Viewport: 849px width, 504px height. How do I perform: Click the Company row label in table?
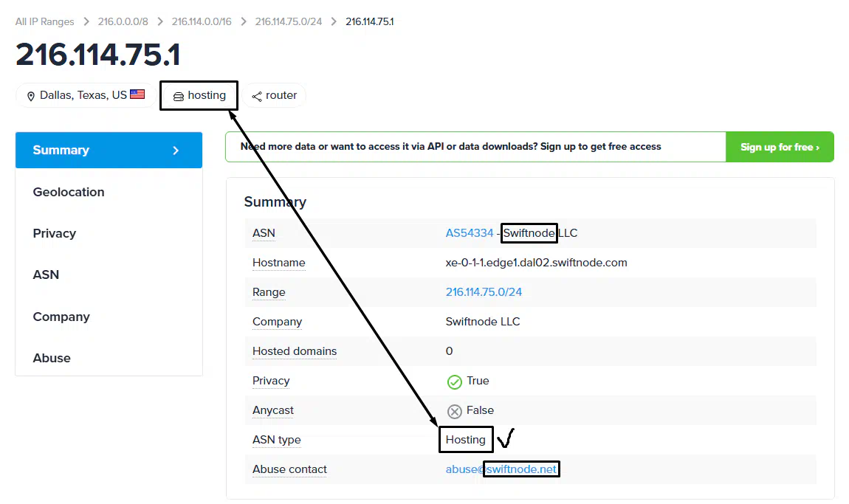point(278,322)
